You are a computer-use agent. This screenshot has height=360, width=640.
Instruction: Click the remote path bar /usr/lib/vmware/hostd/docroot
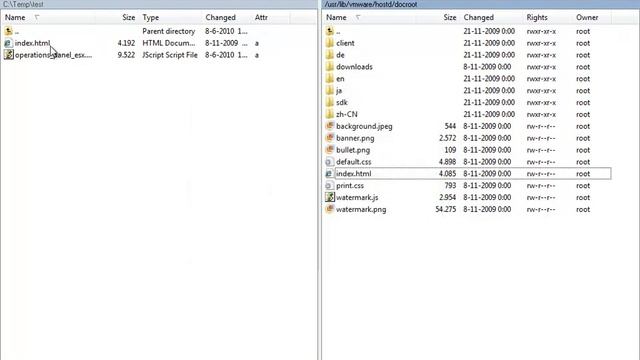click(x=371, y=4)
